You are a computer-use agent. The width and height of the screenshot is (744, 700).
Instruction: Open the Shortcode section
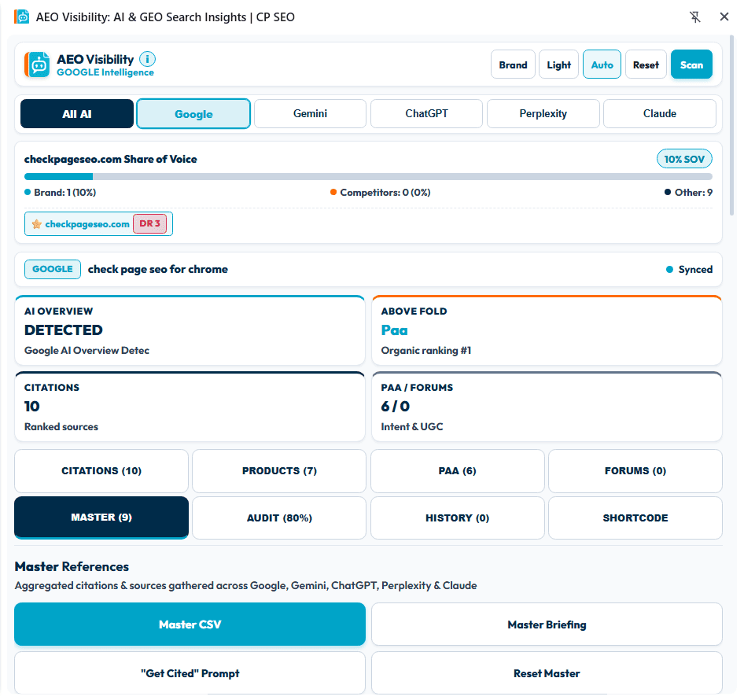(x=635, y=518)
